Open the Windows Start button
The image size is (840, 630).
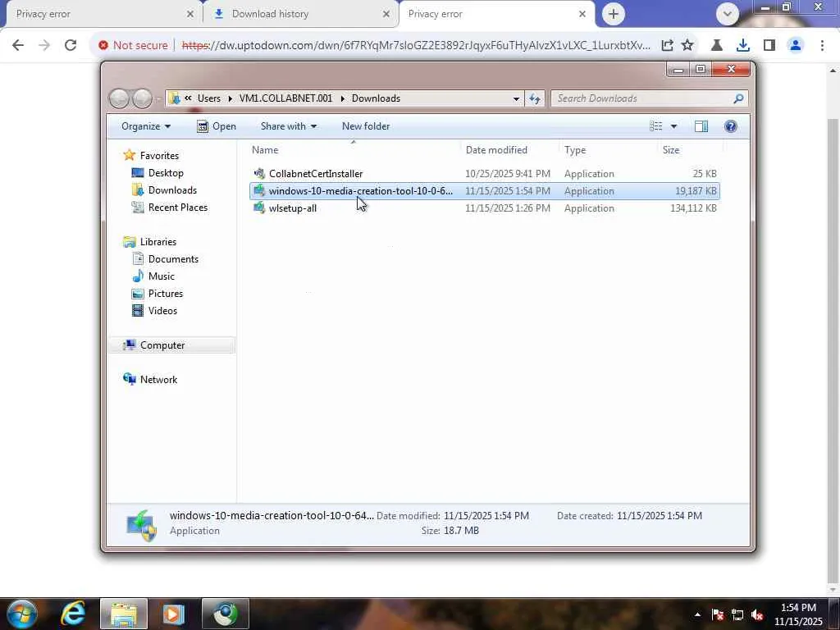[22, 614]
